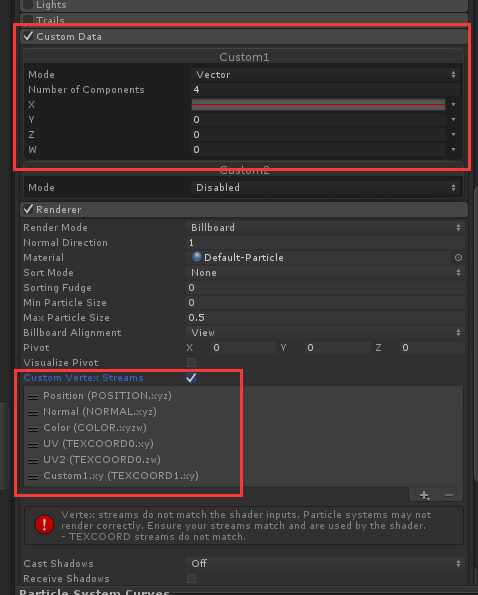The width and height of the screenshot is (478, 595).
Task: Click the X component red curve field
Action: (x=318, y=105)
